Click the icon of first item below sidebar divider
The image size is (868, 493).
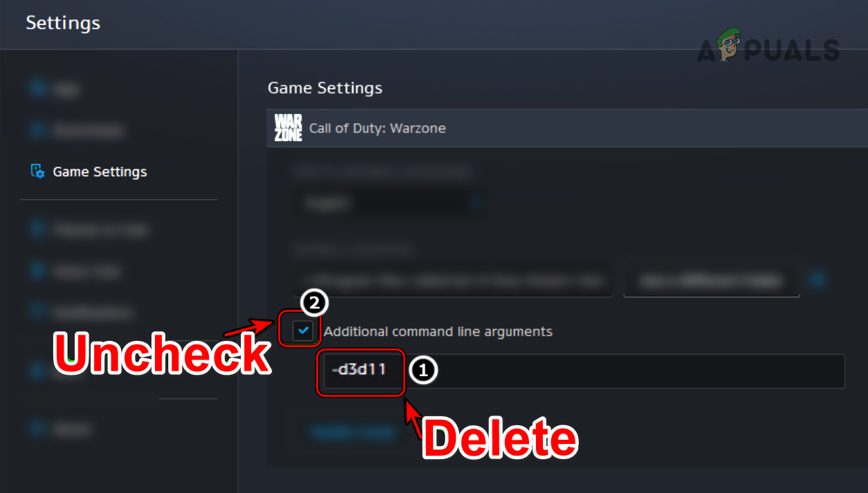37,230
